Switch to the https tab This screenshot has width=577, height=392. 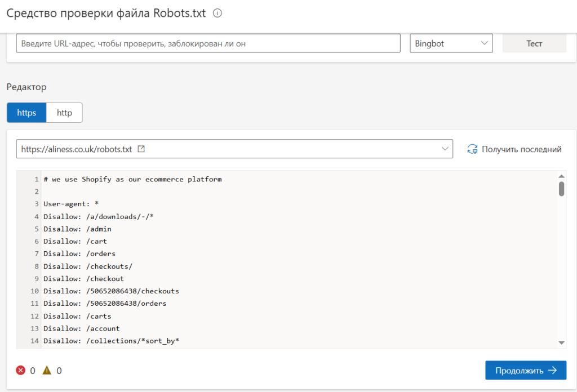26,113
